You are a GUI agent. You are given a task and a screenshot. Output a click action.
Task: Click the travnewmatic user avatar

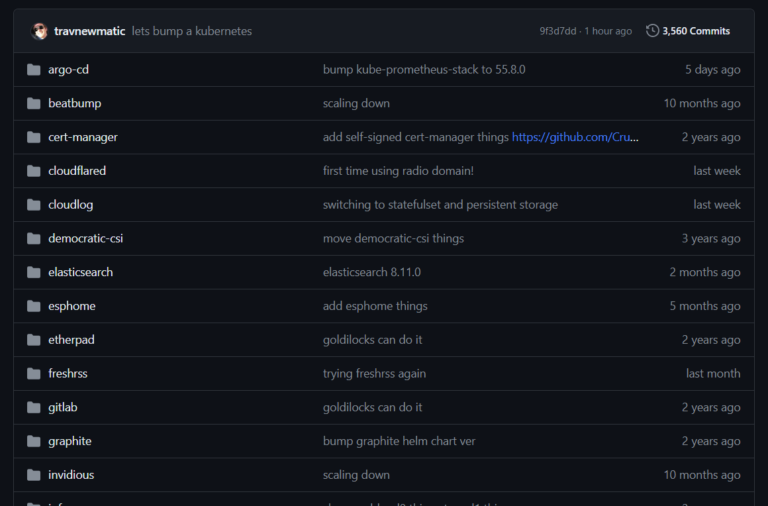coord(40,31)
